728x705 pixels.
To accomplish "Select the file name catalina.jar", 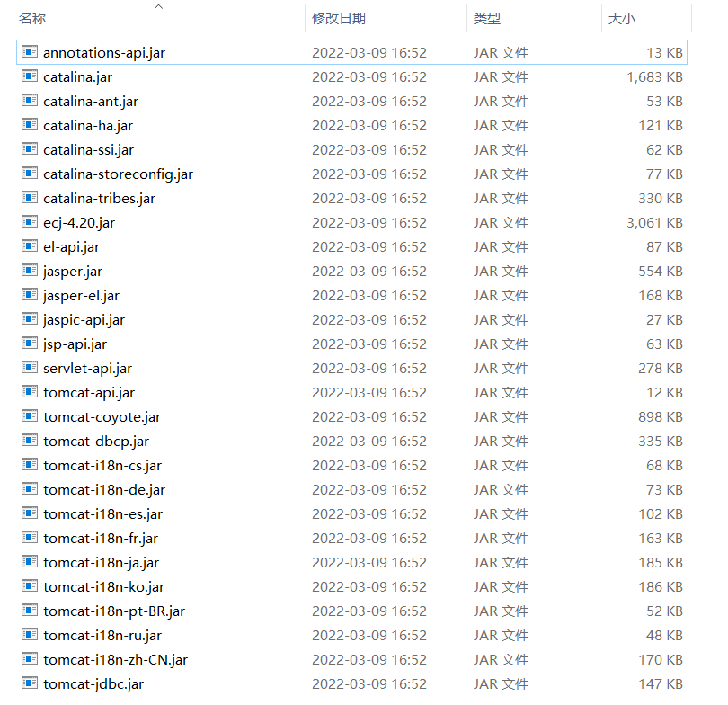I will (x=77, y=76).
